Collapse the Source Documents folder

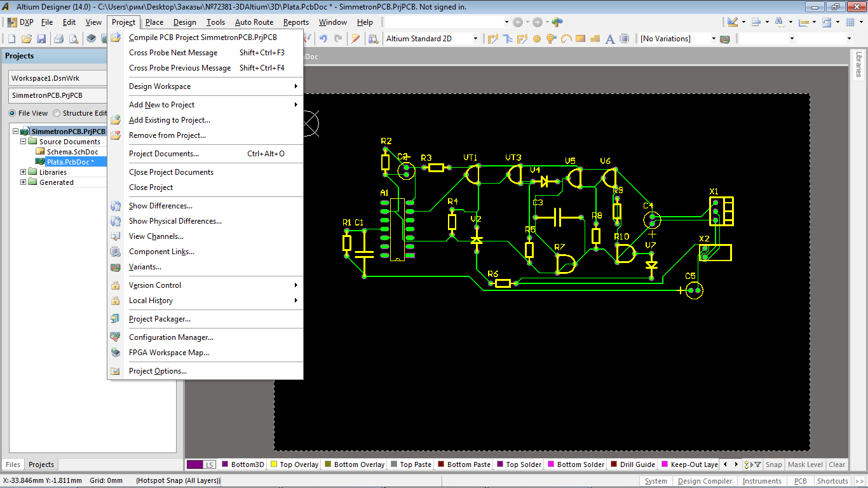pyautogui.click(x=24, y=142)
